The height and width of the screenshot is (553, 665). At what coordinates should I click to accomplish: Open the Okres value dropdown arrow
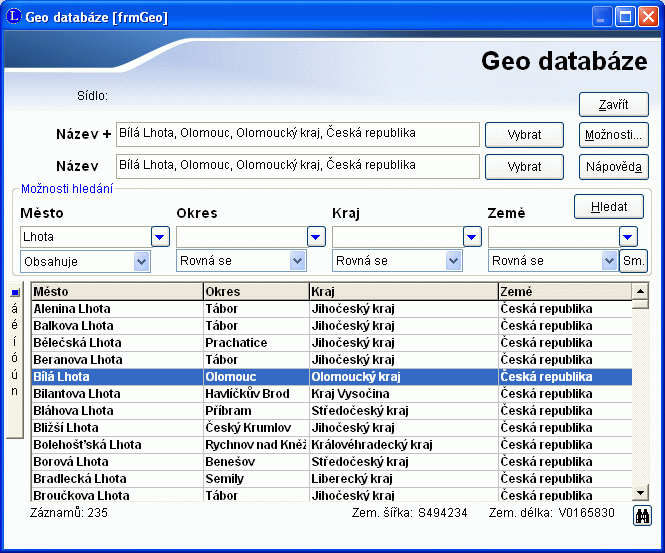tap(316, 237)
